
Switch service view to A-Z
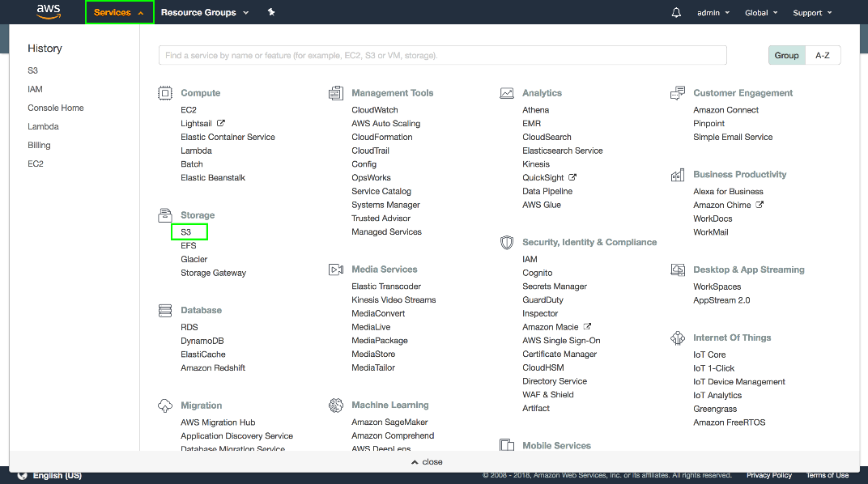click(823, 55)
